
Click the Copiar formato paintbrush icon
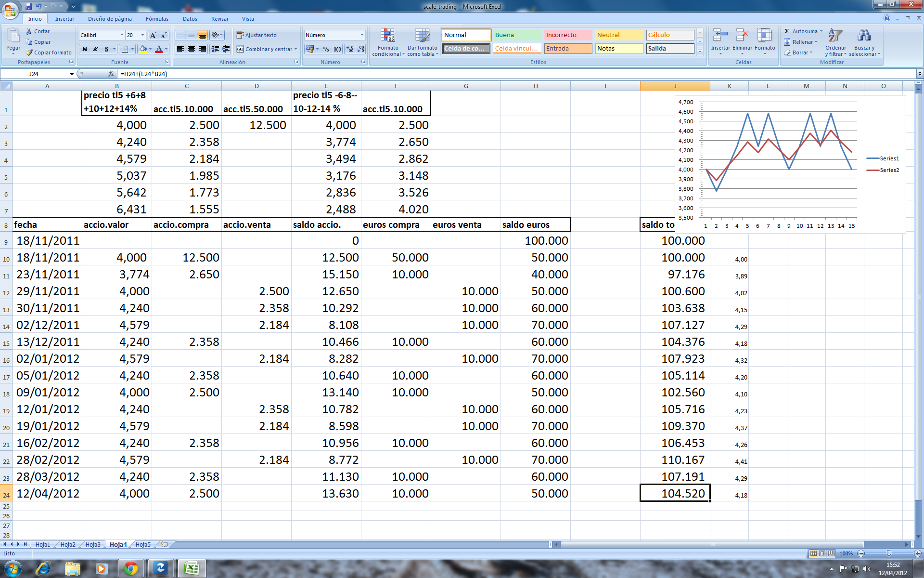29,53
